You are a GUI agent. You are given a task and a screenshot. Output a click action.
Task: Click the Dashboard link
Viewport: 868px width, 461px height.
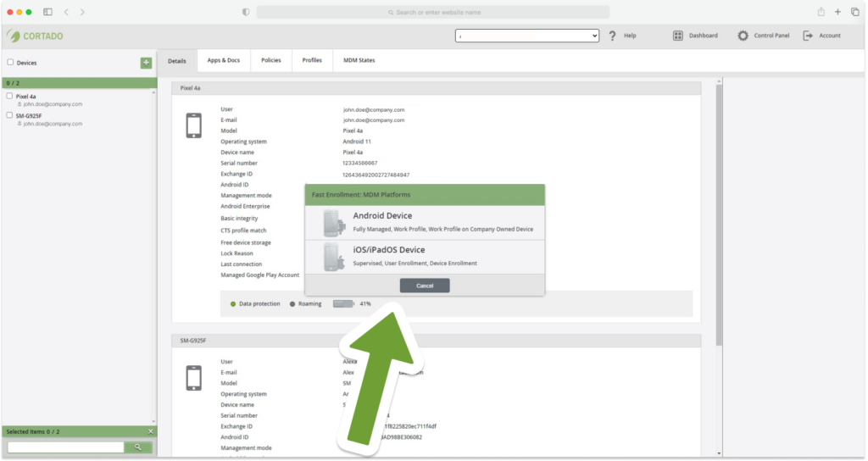pos(703,36)
